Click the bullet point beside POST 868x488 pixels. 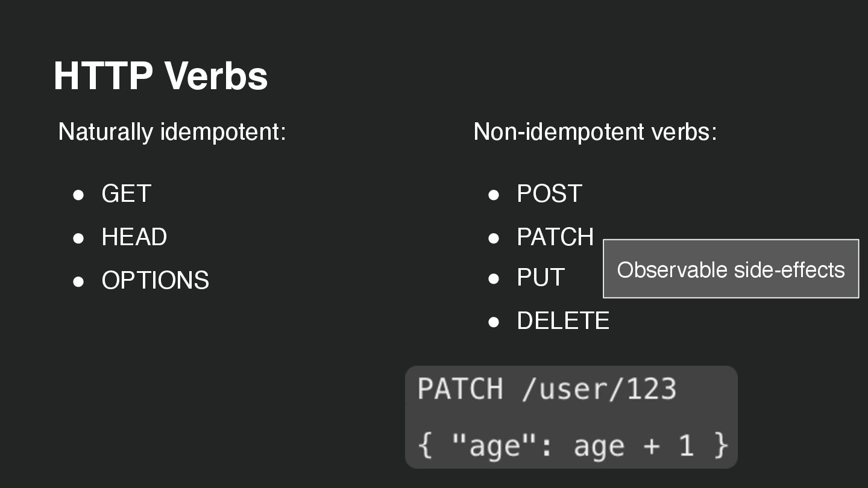pos(494,195)
